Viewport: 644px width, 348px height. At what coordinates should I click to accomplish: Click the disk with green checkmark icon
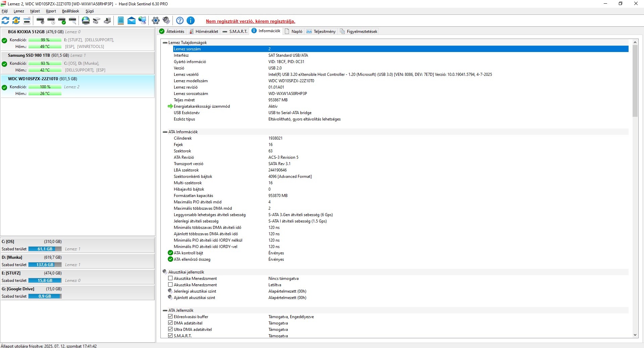click(x=62, y=20)
